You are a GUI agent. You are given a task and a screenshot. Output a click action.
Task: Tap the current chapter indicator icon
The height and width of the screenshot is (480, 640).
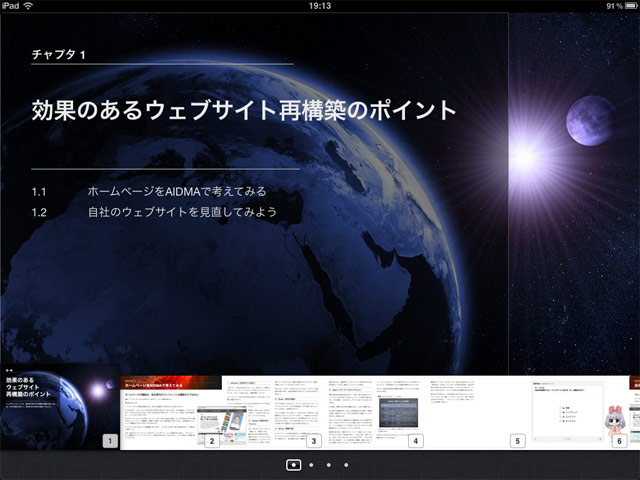point(293,464)
